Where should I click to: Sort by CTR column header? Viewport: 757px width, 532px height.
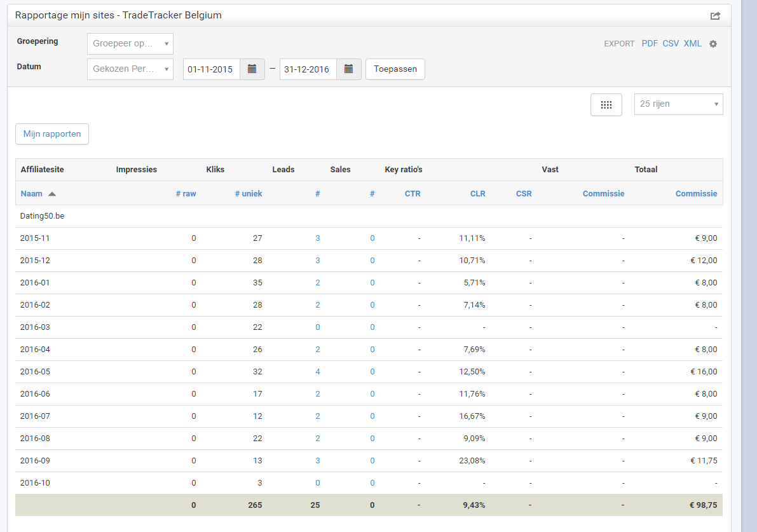tap(413, 194)
